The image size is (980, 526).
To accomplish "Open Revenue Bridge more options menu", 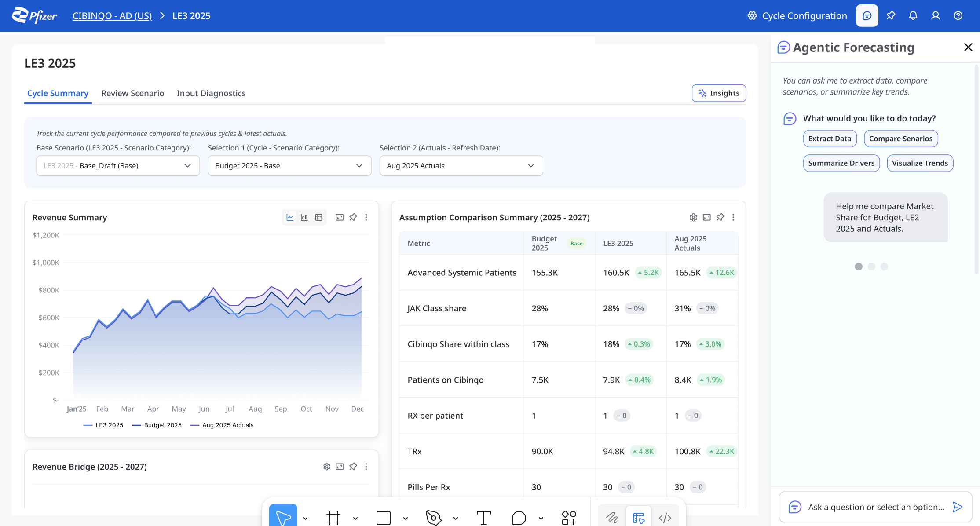I will (x=366, y=467).
